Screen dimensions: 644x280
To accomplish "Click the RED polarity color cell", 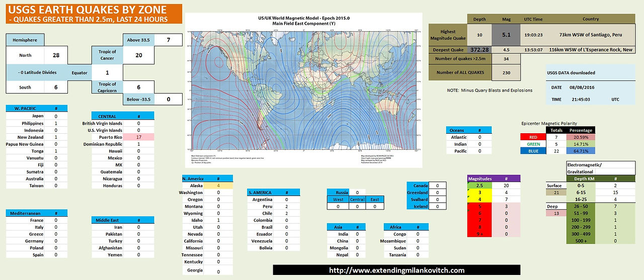I will click(x=532, y=137).
